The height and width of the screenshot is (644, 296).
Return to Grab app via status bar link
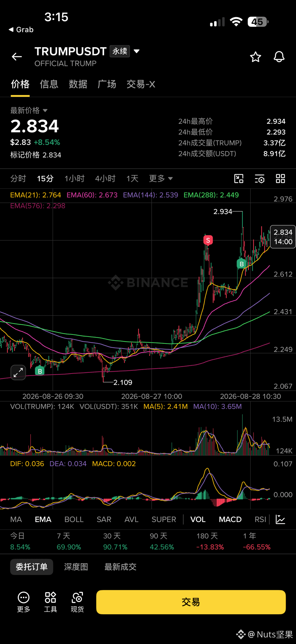[x=21, y=30]
